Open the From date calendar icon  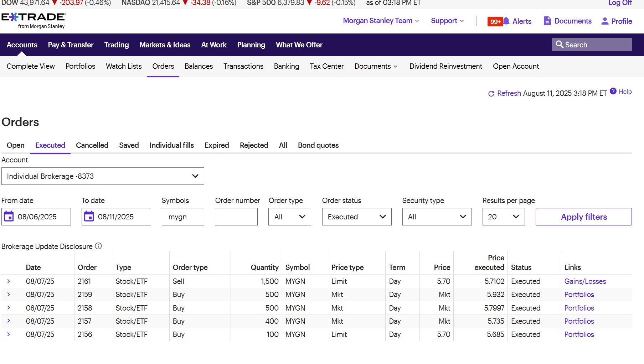tap(9, 217)
